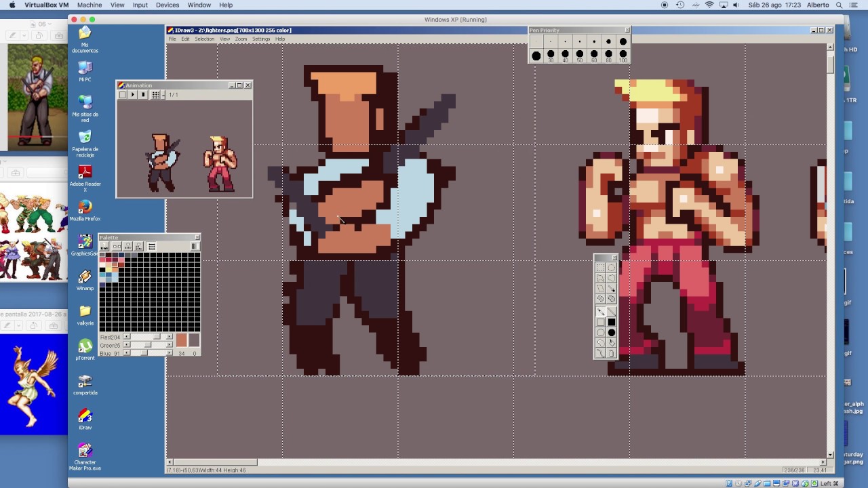Decrease Green value with left arrow

tap(127, 344)
